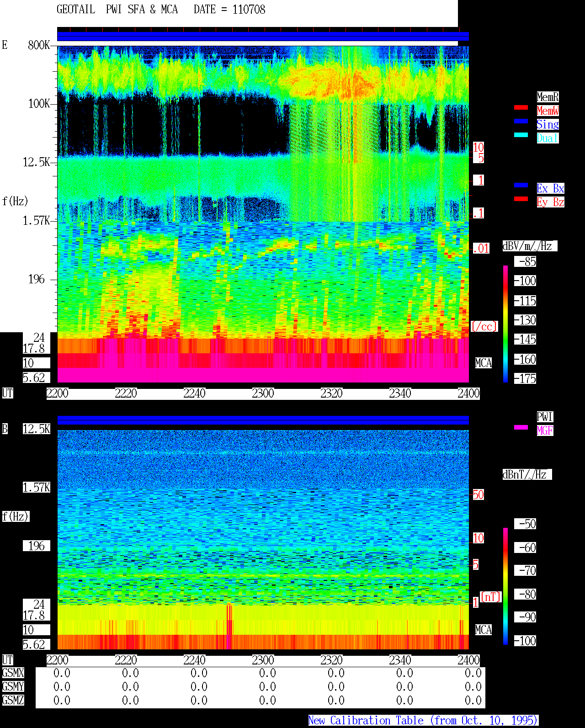Click the magenta MGF legend swatch
The image size is (585, 728).
click(521, 428)
